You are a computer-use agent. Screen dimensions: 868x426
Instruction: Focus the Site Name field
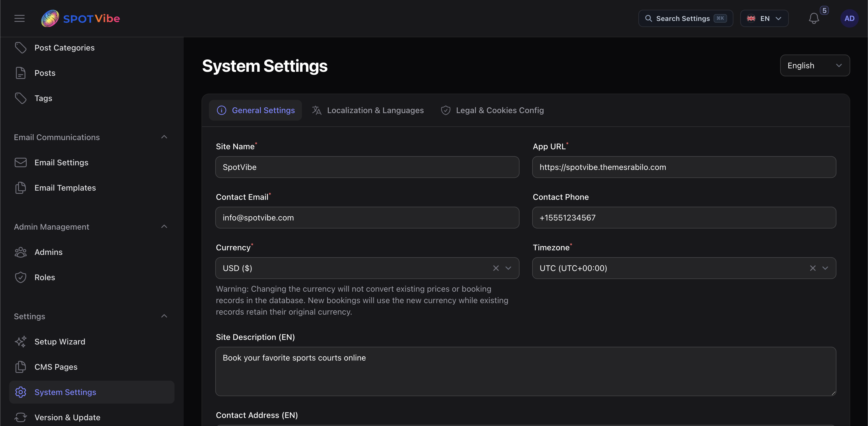tap(367, 167)
